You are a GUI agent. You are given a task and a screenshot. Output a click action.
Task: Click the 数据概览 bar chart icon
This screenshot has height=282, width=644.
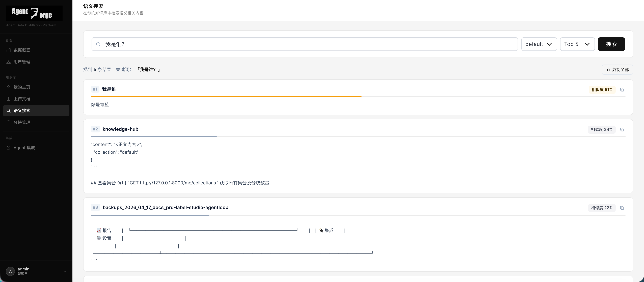point(9,50)
